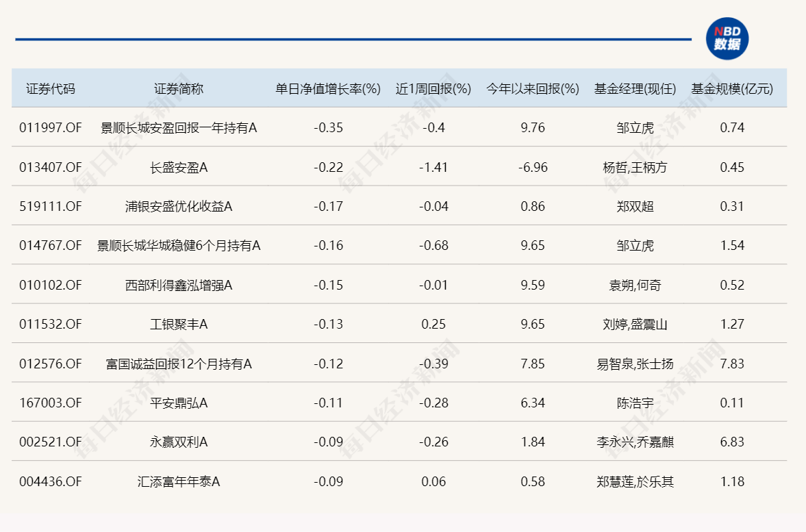
Task: Click year-to-date return 7.85
Action: [533, 364]
